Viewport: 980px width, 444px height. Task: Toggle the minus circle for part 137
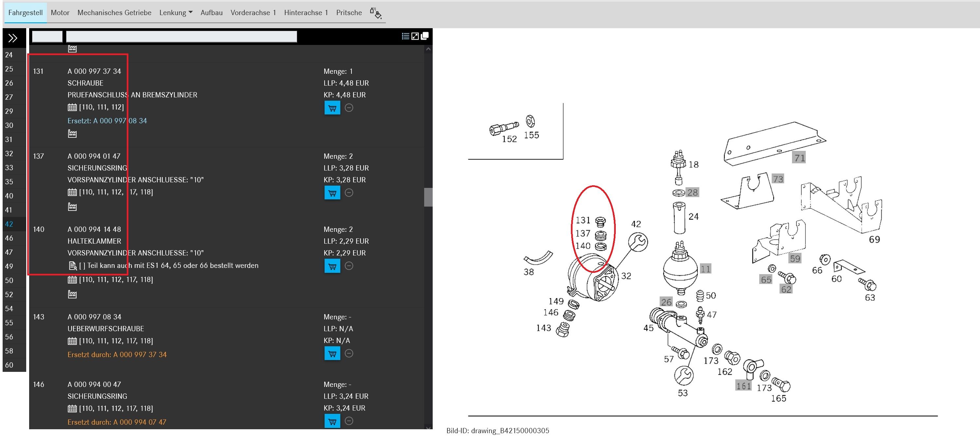tap(349, 193)
